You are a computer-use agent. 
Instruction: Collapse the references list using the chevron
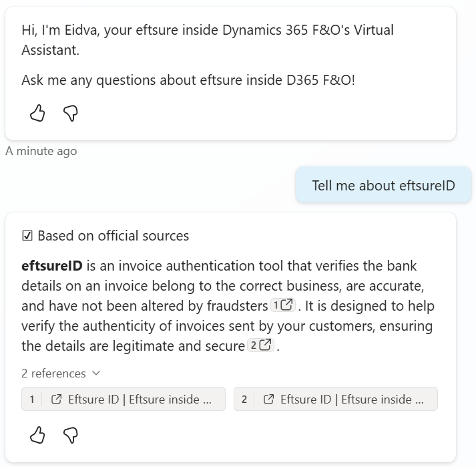[x=96, y=373]
